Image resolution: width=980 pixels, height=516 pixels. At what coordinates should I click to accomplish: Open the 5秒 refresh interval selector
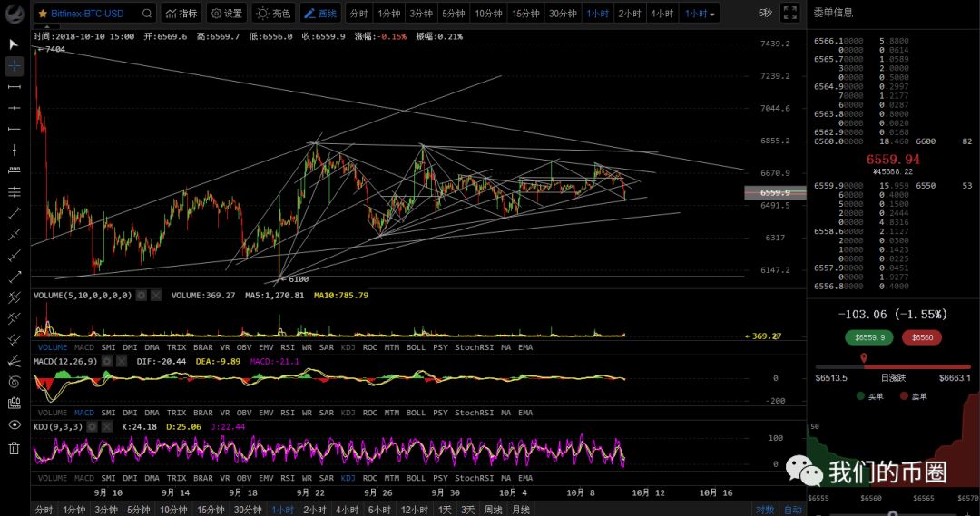click(x=765, y=13)
